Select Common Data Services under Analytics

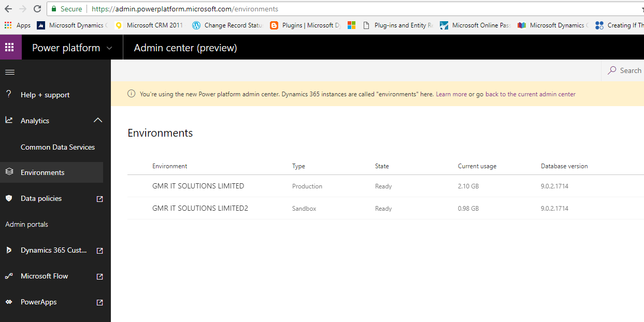[58, 147]
